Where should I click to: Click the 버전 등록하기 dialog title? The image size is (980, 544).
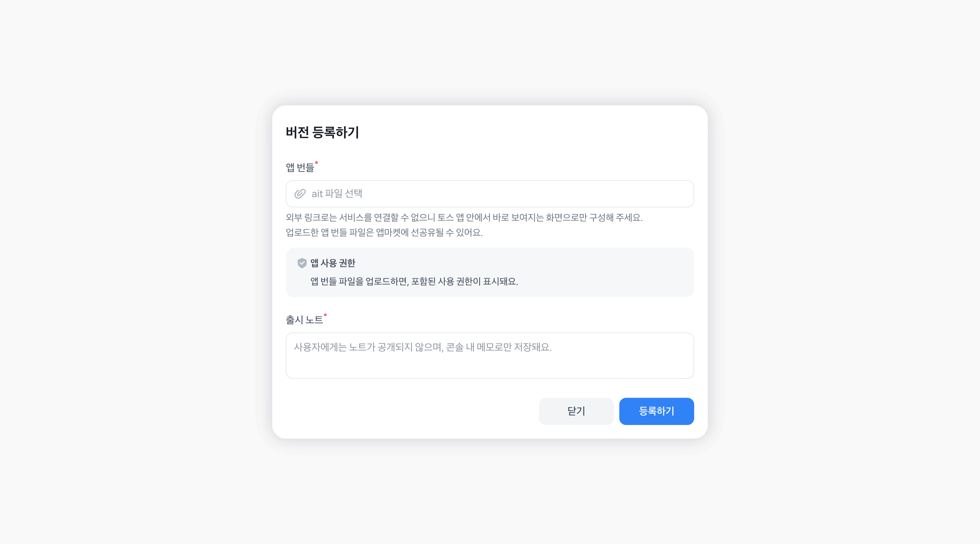point(322,132)
